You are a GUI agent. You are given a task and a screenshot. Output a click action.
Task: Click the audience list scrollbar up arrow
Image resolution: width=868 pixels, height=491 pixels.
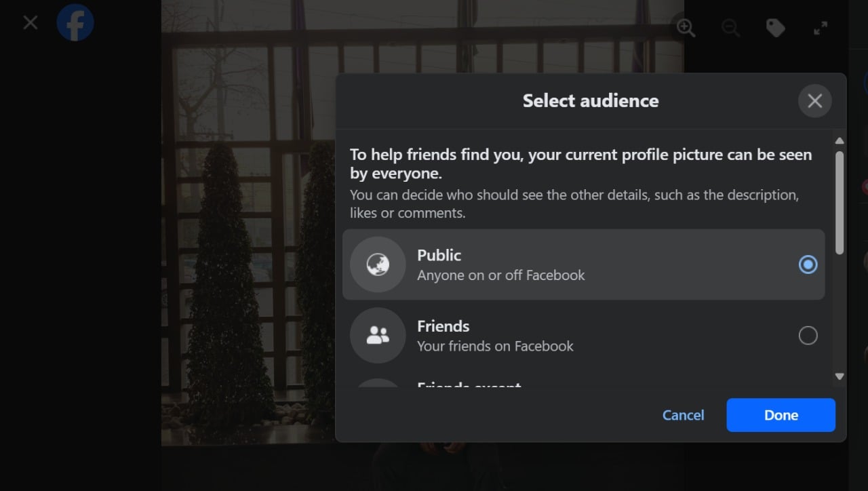pyautogui.click(x=840, y=141)
